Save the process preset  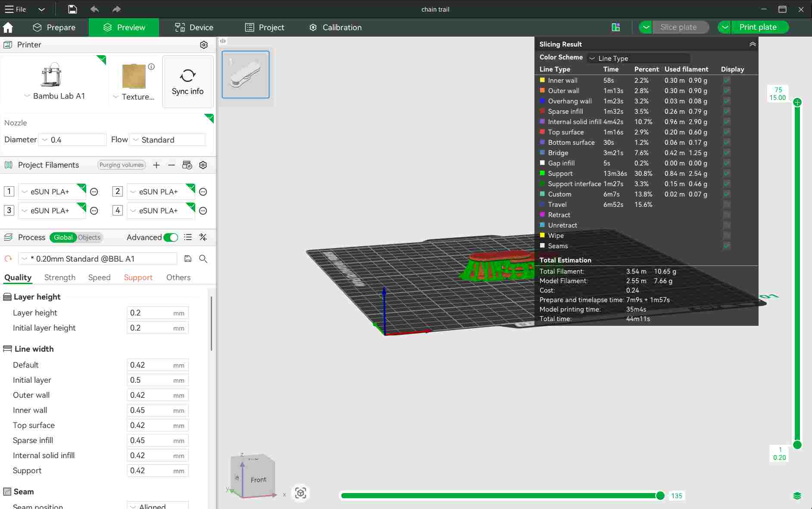(188, 259)
